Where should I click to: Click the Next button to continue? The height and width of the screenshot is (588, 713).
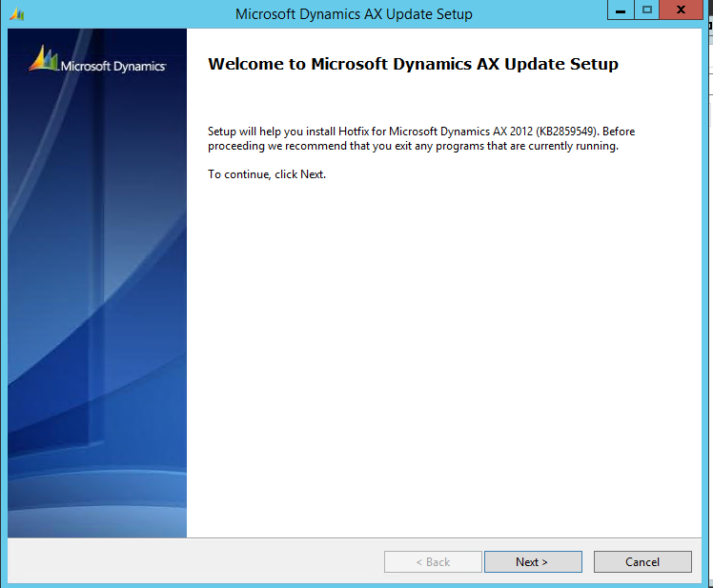pyautogui.click(x=533, y=561)
